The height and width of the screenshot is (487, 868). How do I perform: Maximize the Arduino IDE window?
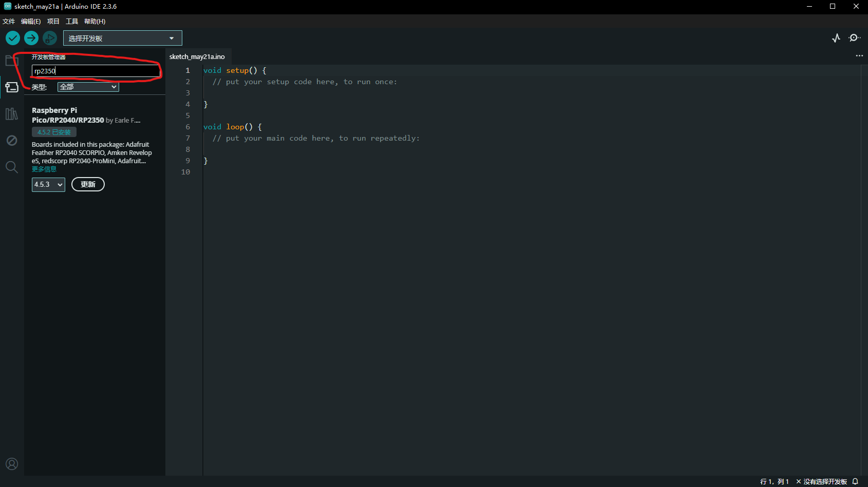pyautogui.click(x=833, y=6)
